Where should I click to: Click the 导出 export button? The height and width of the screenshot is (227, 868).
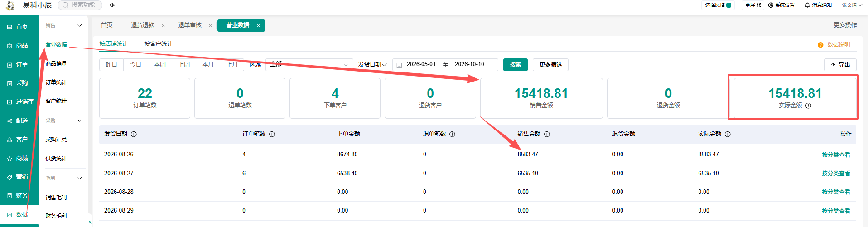(840, 65)
